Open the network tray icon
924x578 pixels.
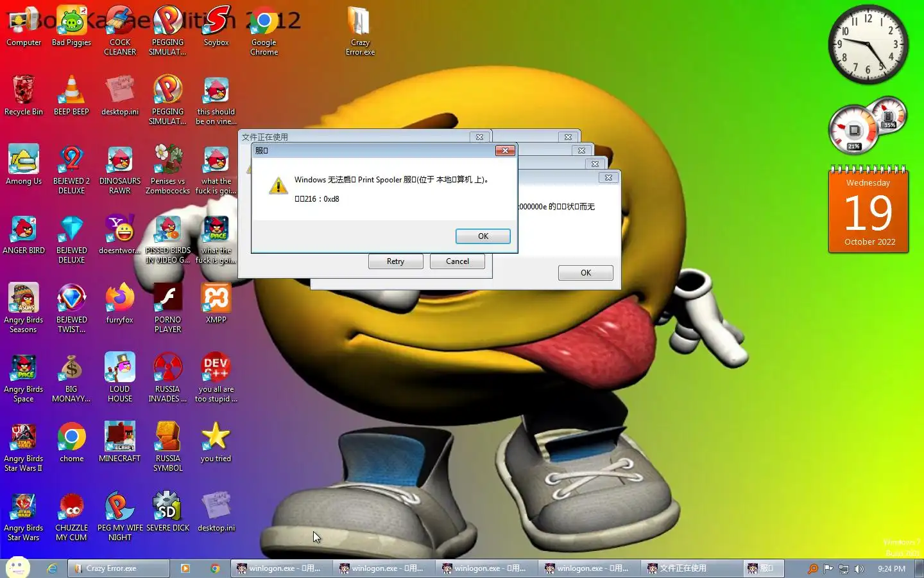(843, 568)
